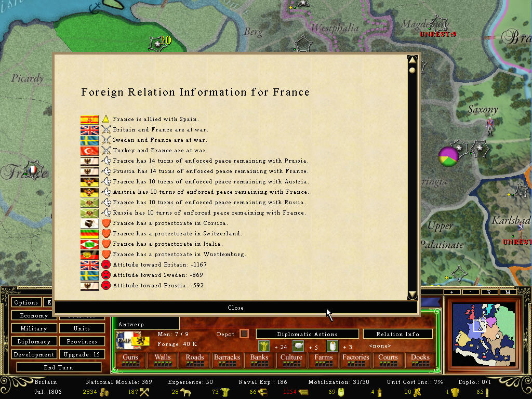Click the Upgrade: 15 button
This screenshot has height=399, width=532.
click(82, 354)
